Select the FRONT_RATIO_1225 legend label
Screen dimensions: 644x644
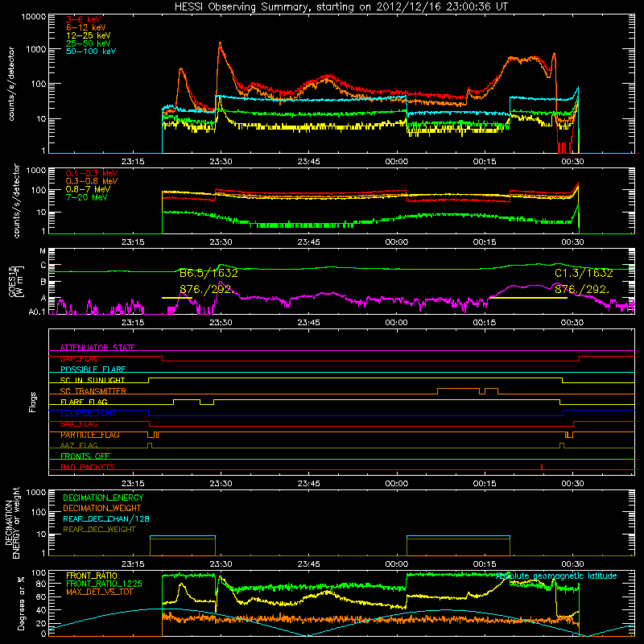tap(104, 584)
